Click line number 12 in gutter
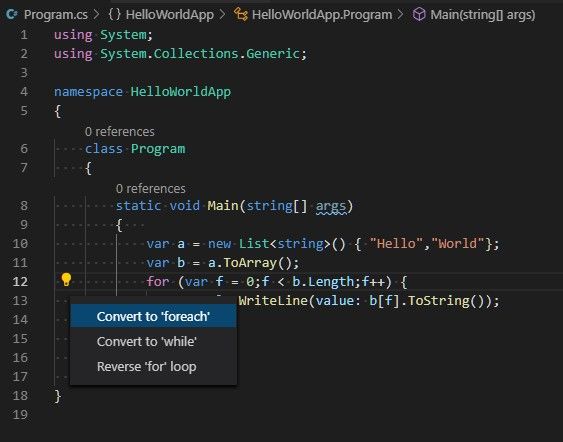The height and width of the screenshot is (442, 563). 20,282
